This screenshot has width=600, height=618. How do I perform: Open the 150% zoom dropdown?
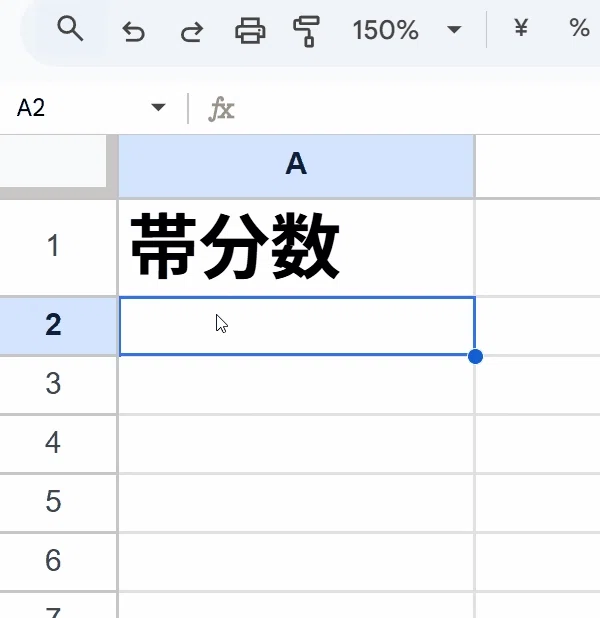pos(407,30)
